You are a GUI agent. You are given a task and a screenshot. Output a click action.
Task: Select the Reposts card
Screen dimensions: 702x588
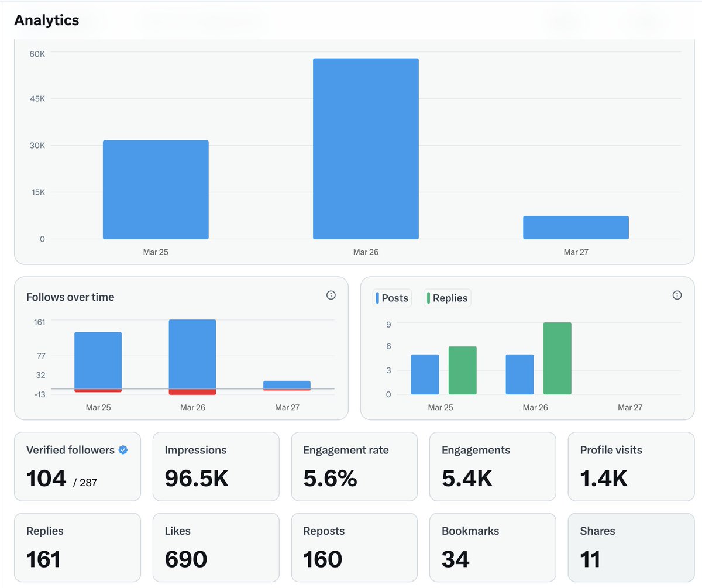(354, 547)
